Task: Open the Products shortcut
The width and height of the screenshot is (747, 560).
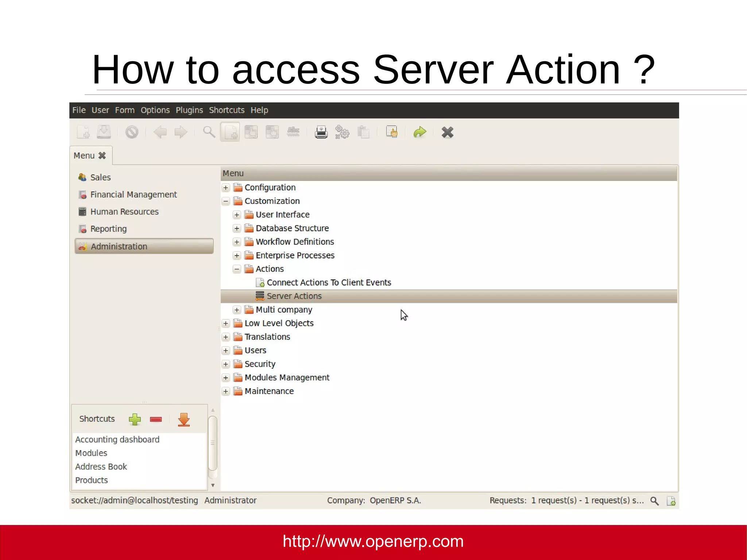Action: click(x=92, y=480)
